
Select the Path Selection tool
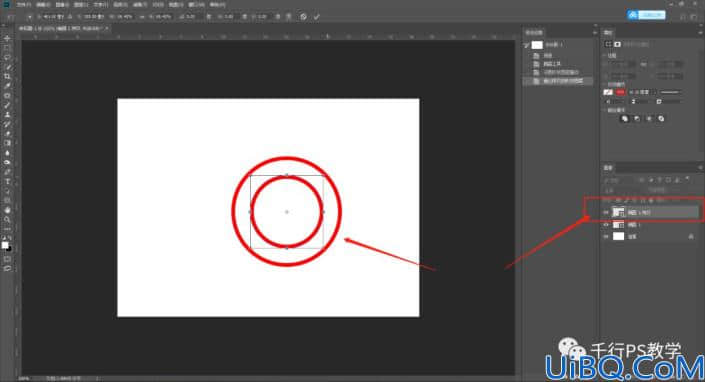[7, 191]
